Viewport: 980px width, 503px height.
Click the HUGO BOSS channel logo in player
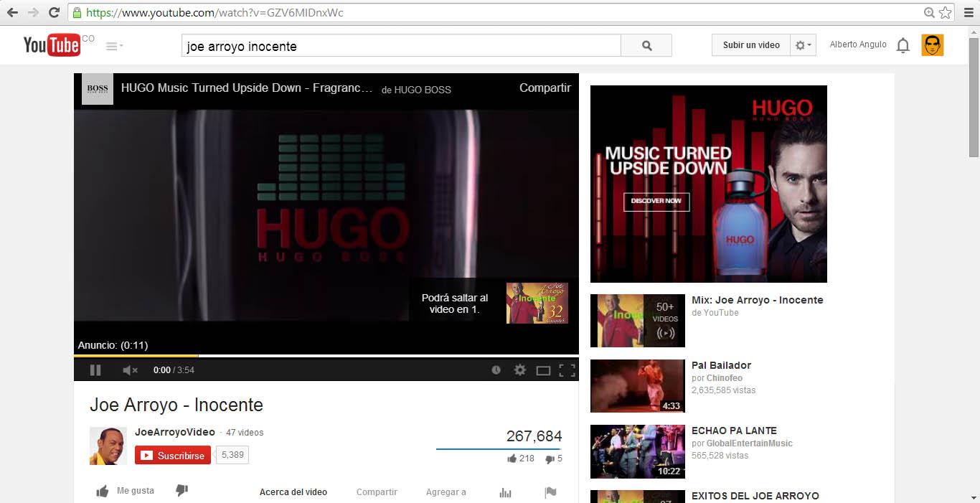(x=98, y=89)
